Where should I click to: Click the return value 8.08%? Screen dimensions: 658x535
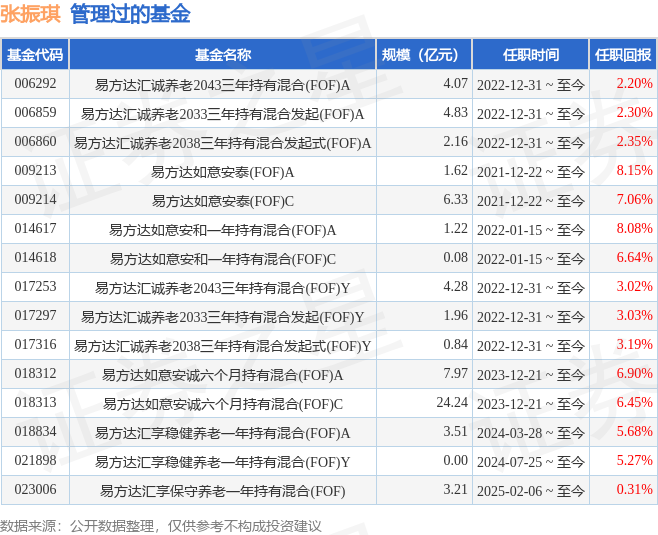coord(634,228)
